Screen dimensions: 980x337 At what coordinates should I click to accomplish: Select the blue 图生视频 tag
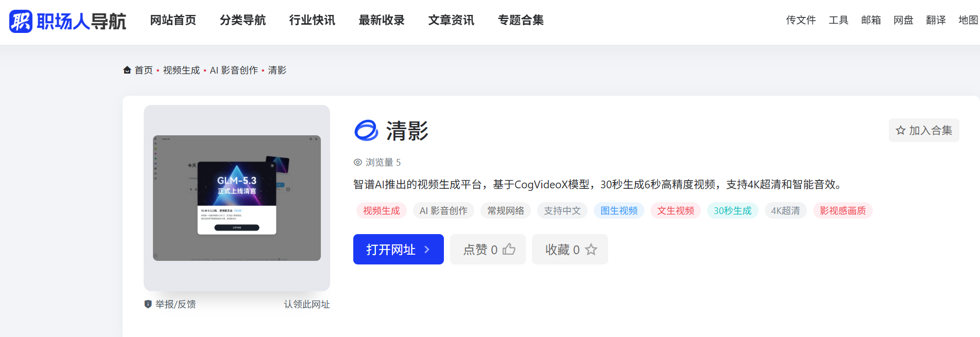[x=619, y=210]
